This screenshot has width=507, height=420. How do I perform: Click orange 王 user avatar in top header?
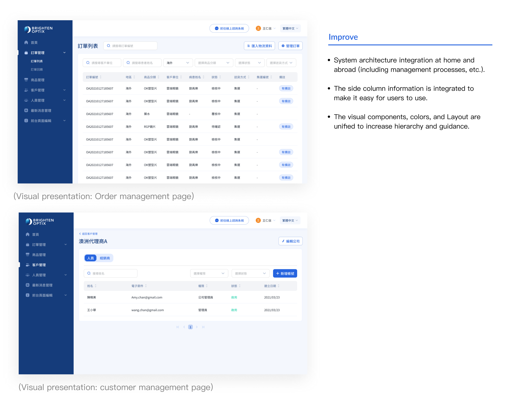click(x=258, y=29)
